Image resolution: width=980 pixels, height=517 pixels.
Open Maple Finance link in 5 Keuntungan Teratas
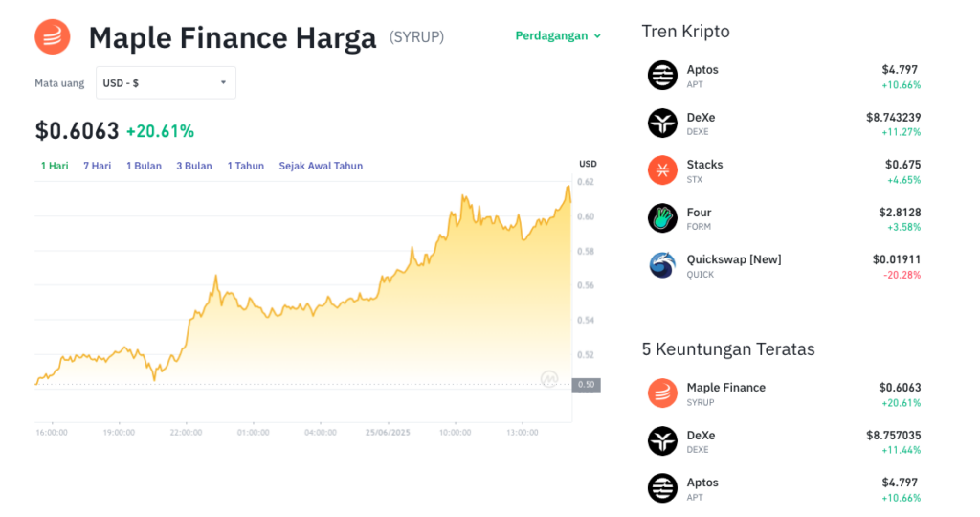[726, 388]
